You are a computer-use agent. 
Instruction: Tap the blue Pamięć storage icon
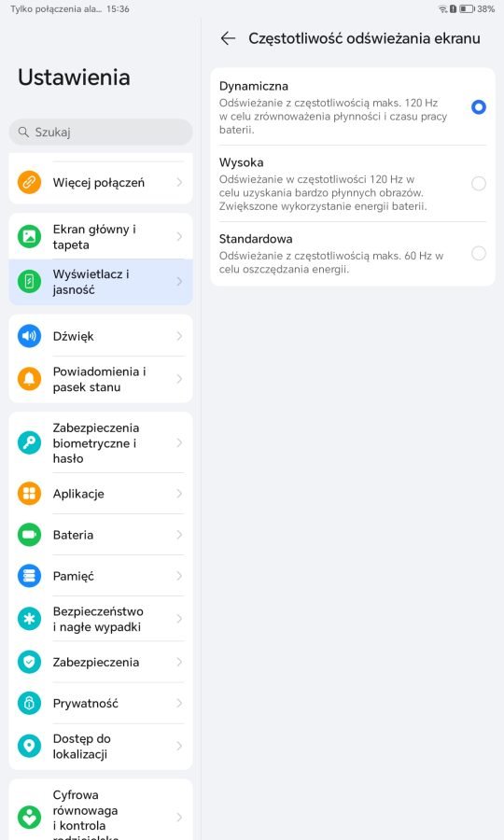(29, 576)
